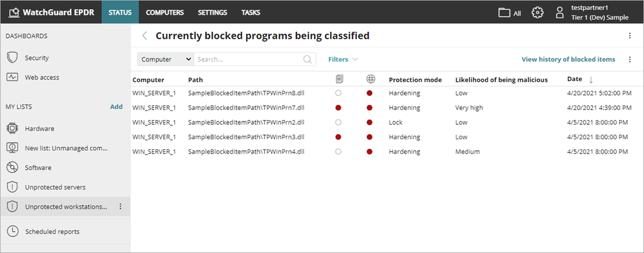644x253 pixels.
Task: Click the Search input field
Action: (247, 59)
